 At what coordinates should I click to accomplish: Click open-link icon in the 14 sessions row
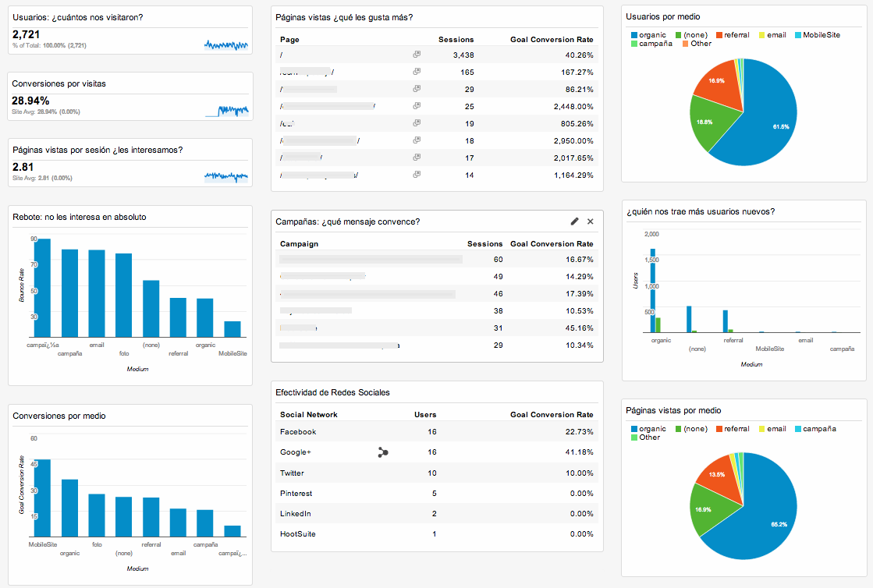pyautogui.click(x=417, y=175)
